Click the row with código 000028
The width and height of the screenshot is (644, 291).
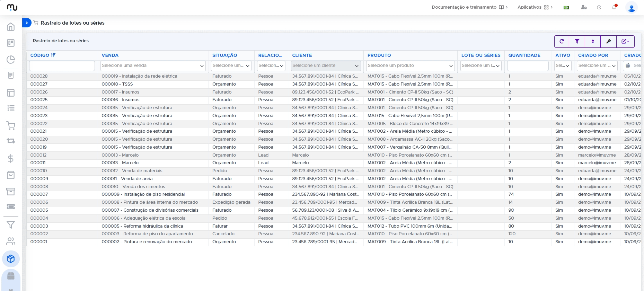pyautogui.click(x=334, y=76)
